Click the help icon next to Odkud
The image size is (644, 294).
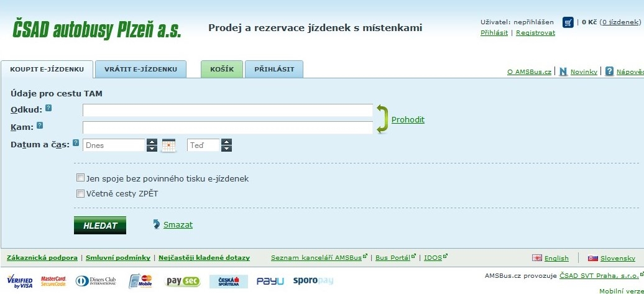click(x=48, y=108)
